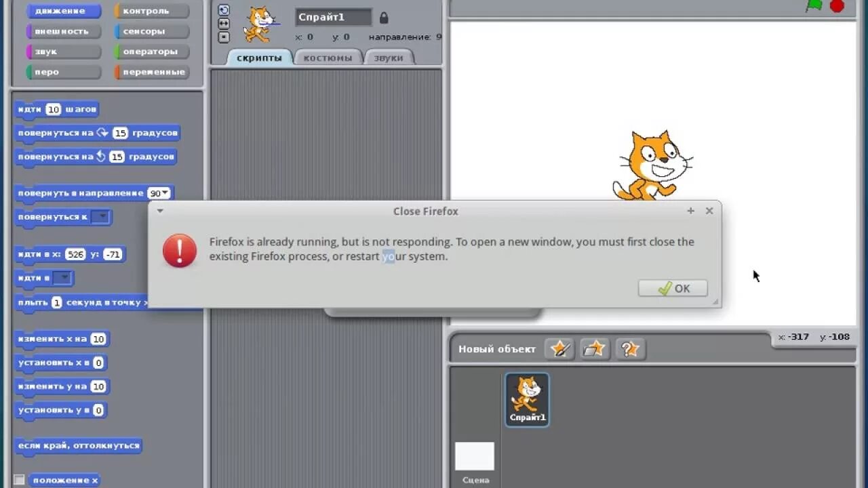The width and height of the screenshot is (868, 488).
Task: Click the 'если край, оттолкнуться' block
Action: point(79,445)
